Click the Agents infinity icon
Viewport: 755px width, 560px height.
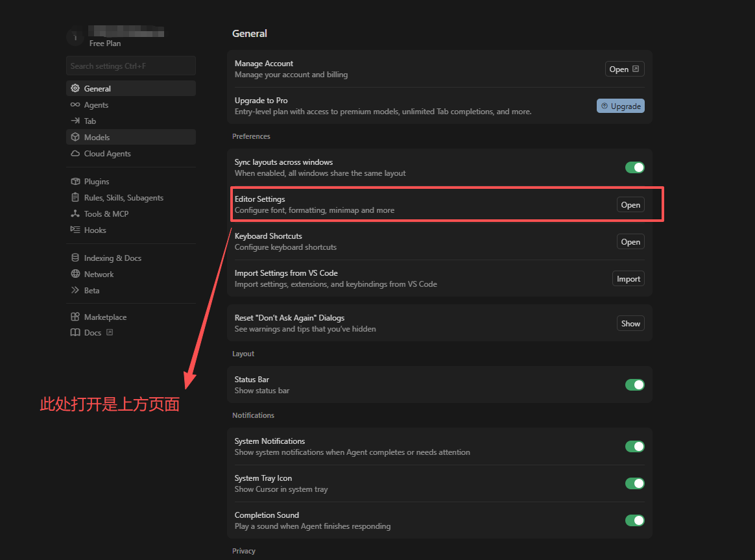point(75,104)
